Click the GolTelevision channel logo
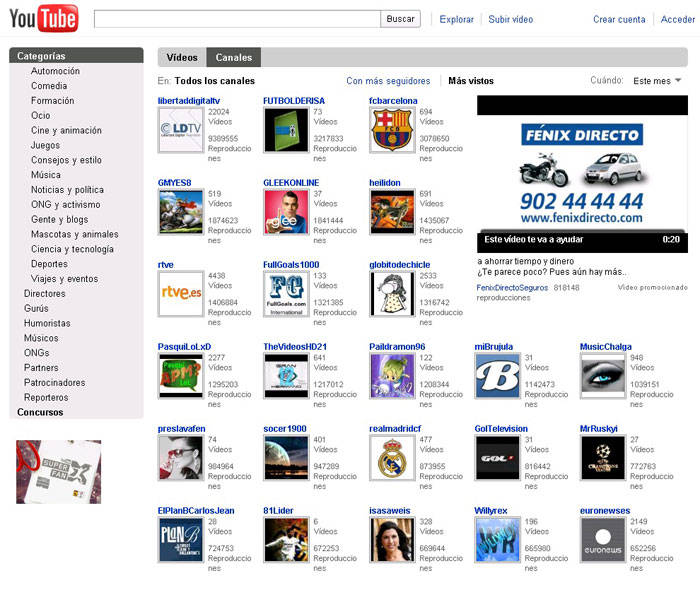 tap(496, 458)
